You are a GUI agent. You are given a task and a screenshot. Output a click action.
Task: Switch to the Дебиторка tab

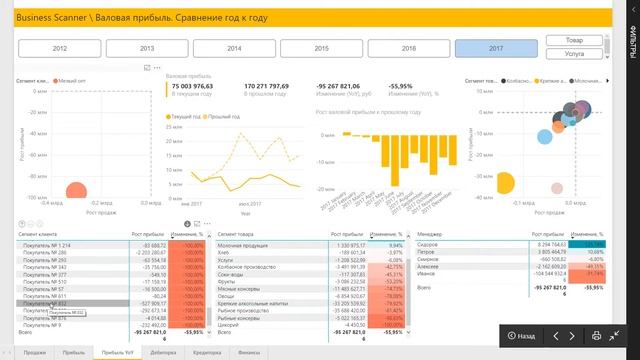[163, 353]
